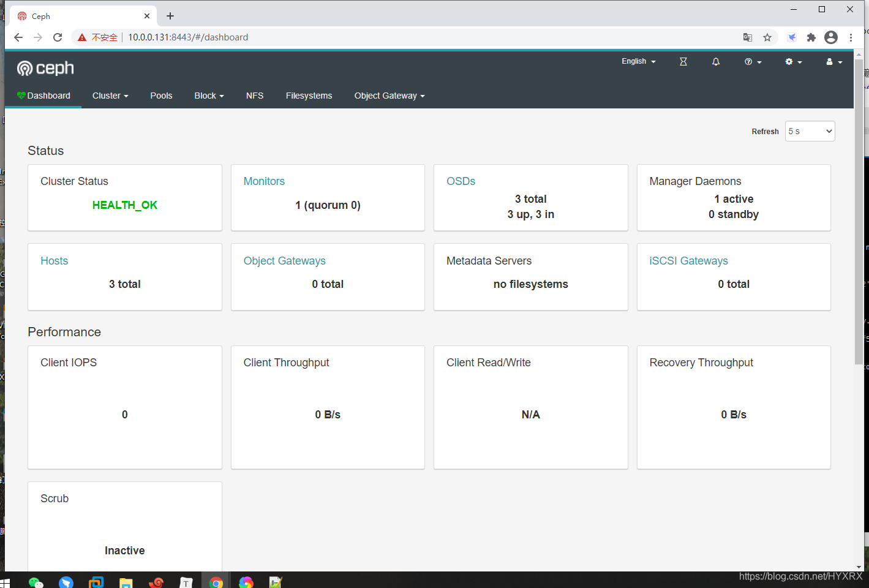869x588 pixels.
Task: Click the 'no filesystems' metadata servers text
Action: pyautogui.click(x=530, y=284)
